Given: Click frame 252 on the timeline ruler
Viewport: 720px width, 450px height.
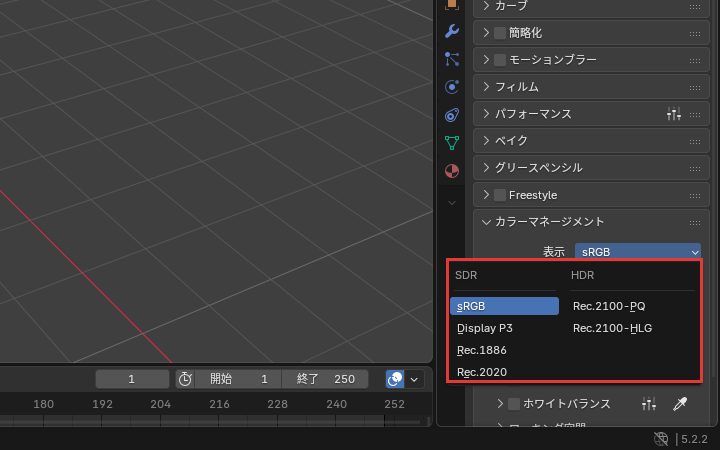Looking at the screenshot, I should click(394, 404).
